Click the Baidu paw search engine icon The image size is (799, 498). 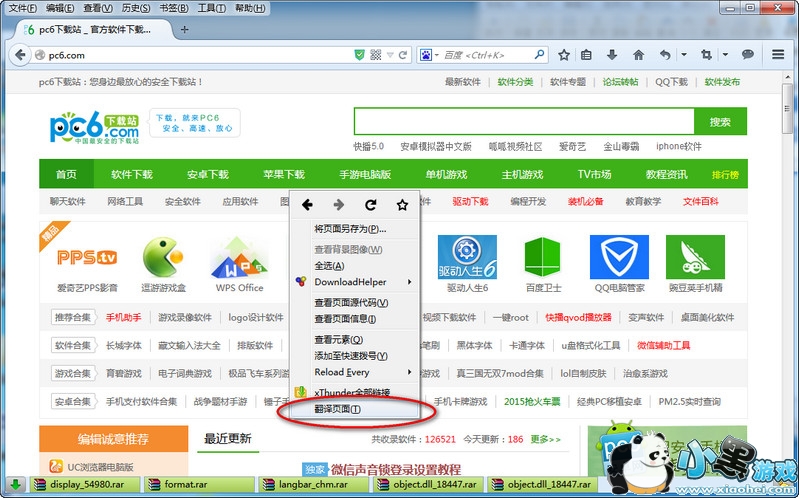(x=426, y=55)
